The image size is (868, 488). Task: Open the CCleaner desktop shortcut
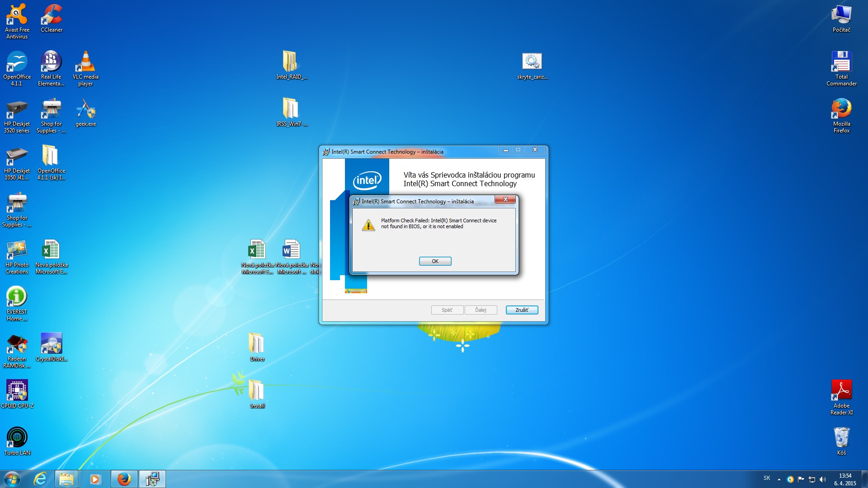tap(52, 16)
